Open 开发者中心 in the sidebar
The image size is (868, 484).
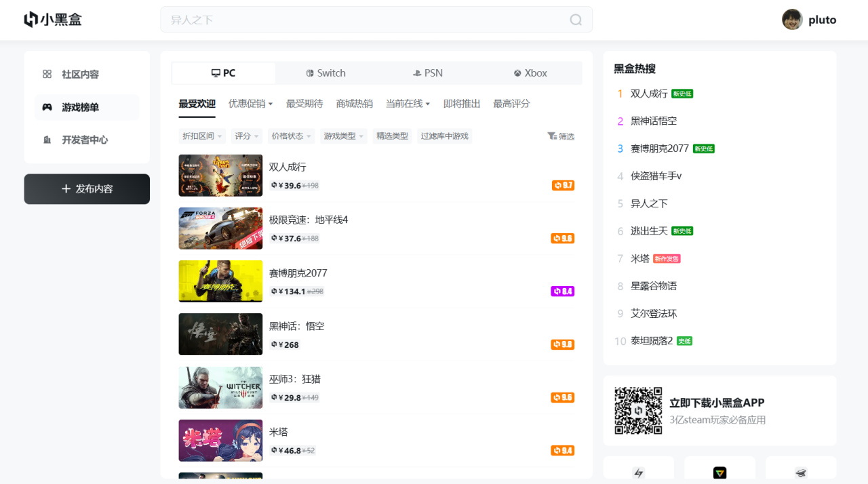pyautogui.click(x=87, y=140)
